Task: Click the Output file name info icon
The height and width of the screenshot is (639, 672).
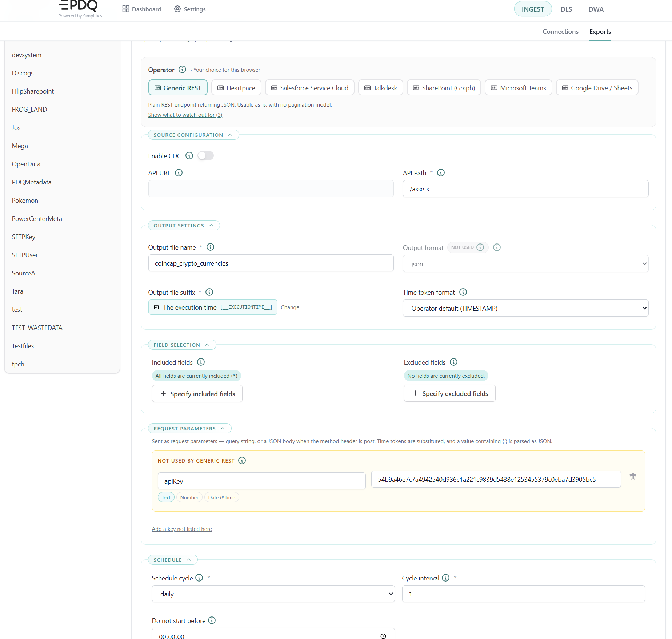Action: click(x=210, y=247)
